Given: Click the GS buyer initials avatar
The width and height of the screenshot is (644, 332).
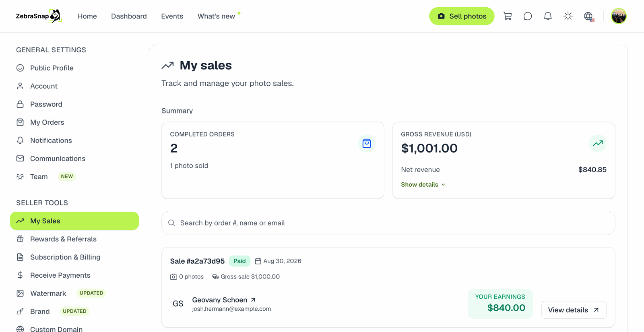Looking at the screenshot, I should tap(178, 304).
